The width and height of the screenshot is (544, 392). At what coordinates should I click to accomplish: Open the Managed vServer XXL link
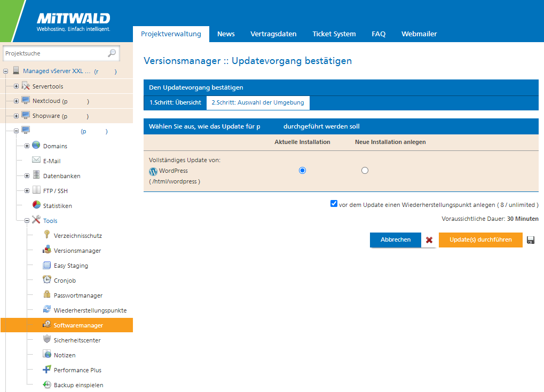point(57,71)
